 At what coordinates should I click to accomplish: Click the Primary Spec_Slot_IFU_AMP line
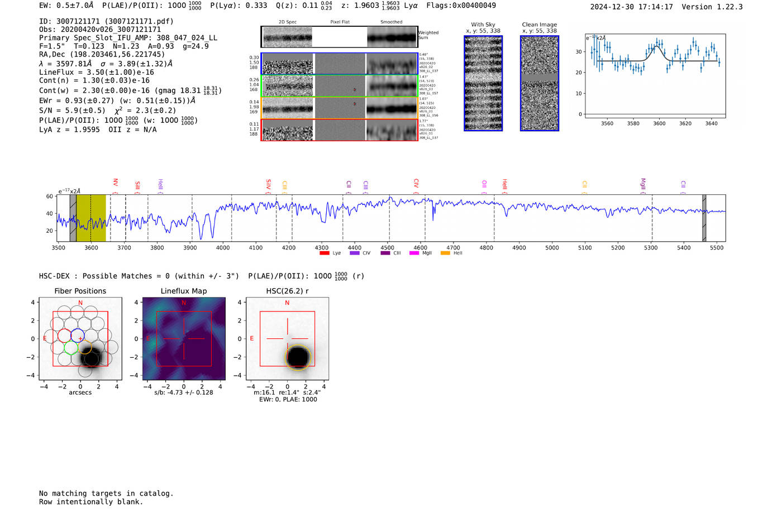(128, 38)
